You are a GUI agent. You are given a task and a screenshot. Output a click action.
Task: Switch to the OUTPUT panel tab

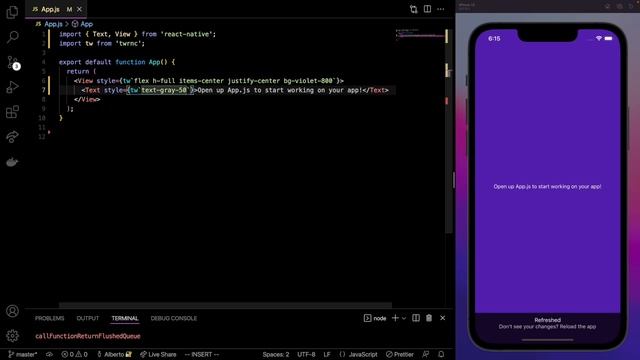88,318
